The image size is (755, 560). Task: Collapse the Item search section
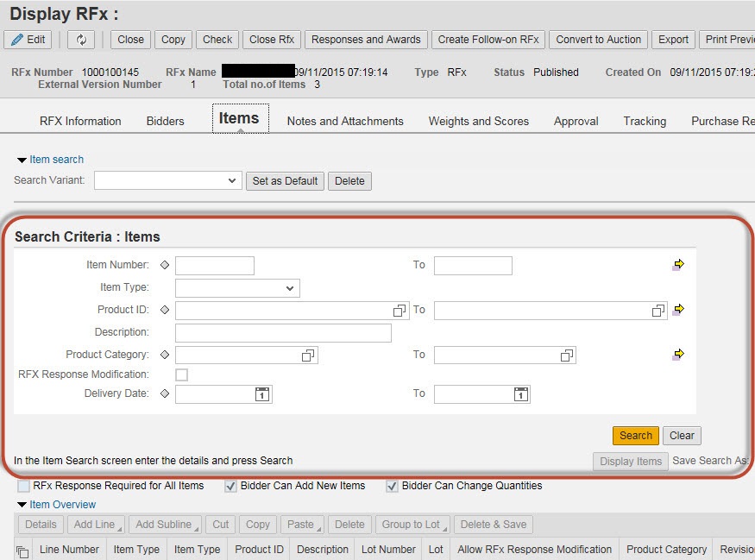(22, 160)
